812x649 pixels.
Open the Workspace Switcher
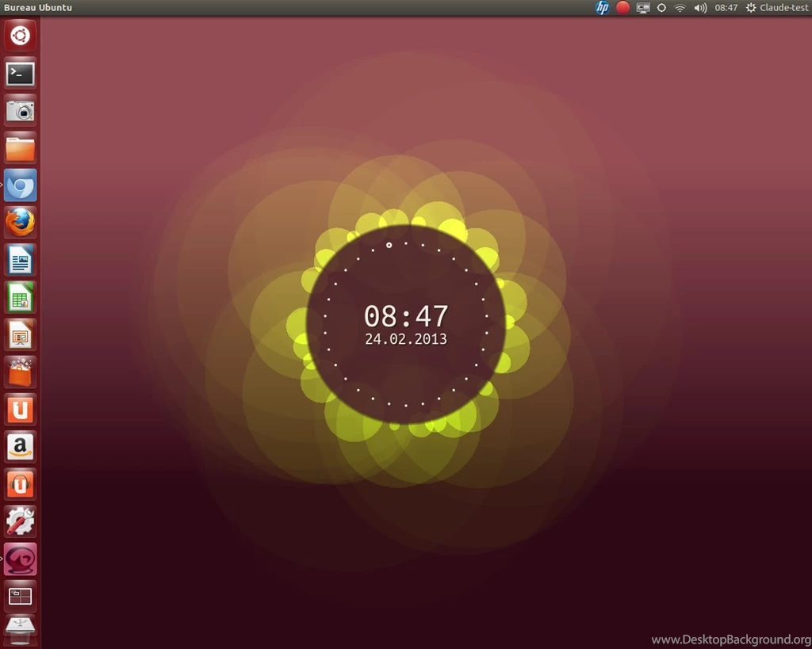click(x=20, y=595)
